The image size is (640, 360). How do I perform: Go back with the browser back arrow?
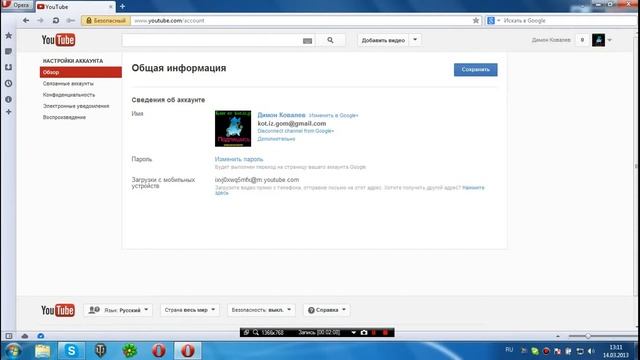pyautogui.click(x=26, y=20)
